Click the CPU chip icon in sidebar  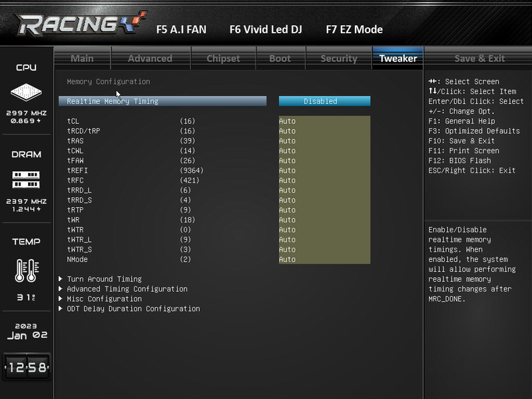tap(26, 92)
